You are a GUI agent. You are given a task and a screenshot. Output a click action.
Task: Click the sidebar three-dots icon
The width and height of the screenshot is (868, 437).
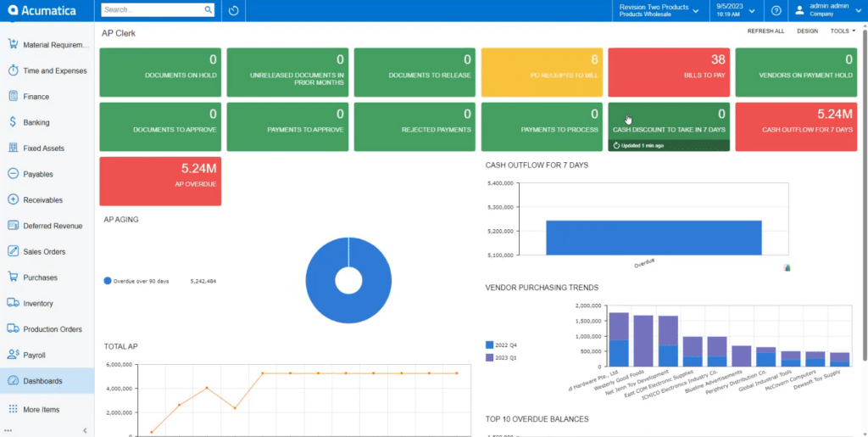point(8,430)
